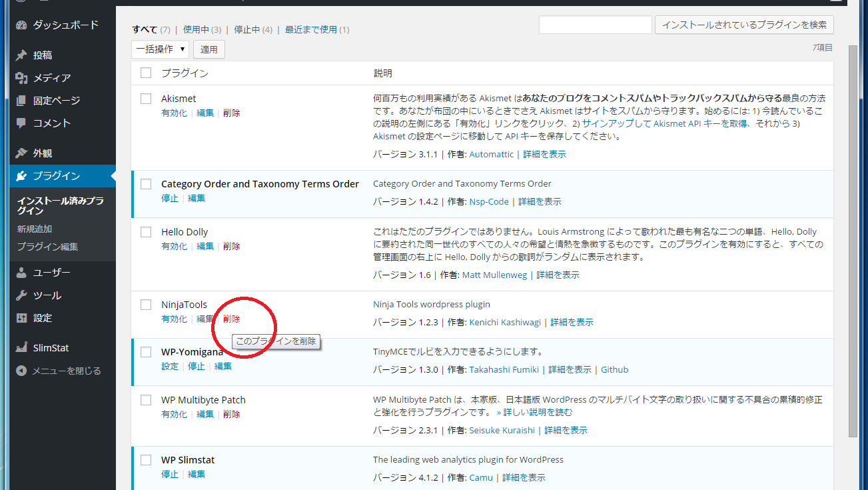Image resolution: width=868 pixels, height=490 pixels.
Task: Click the バージョン 3.1.1 text for Akismet
Action: coord(405,155)
